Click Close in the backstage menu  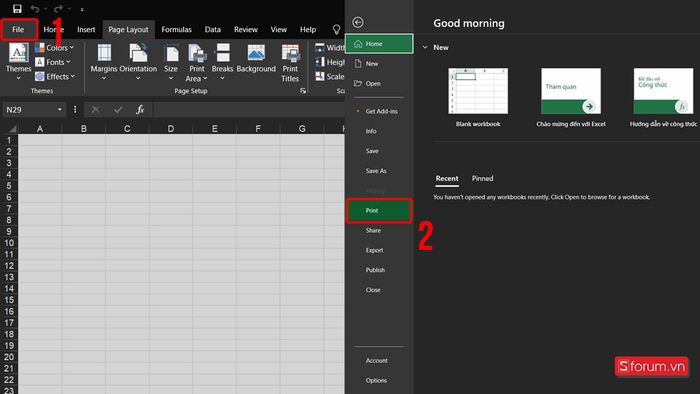379,290
